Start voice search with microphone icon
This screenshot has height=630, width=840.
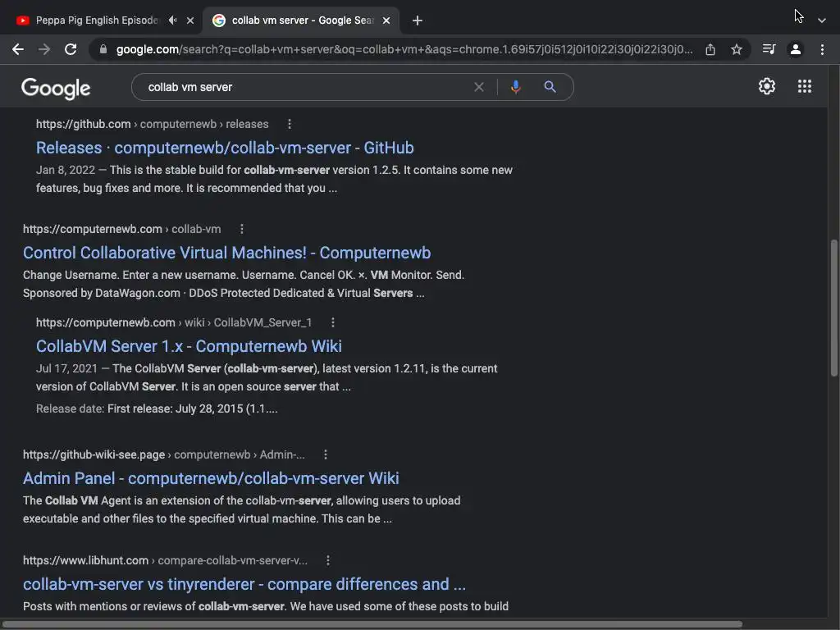click(515, 87)
